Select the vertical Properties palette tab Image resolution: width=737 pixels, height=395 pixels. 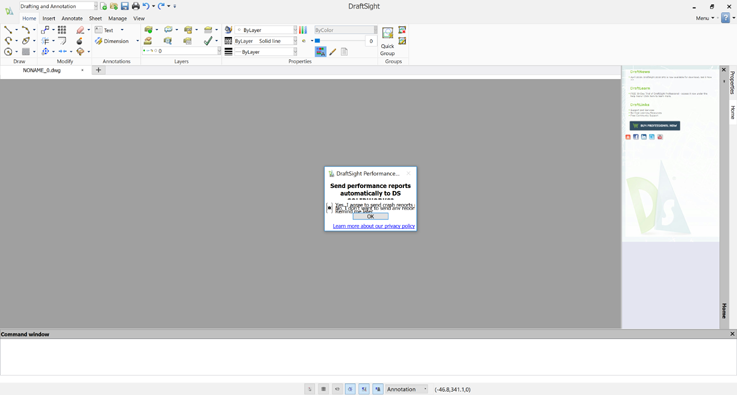pos(732,83)
